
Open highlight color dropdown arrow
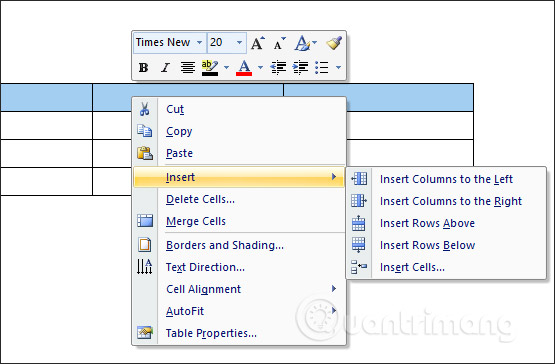pos(226,67)
